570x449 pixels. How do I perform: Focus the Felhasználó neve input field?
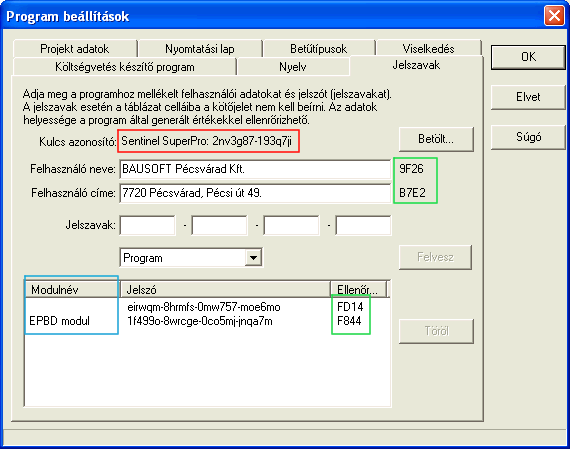(x=255, y=169)
